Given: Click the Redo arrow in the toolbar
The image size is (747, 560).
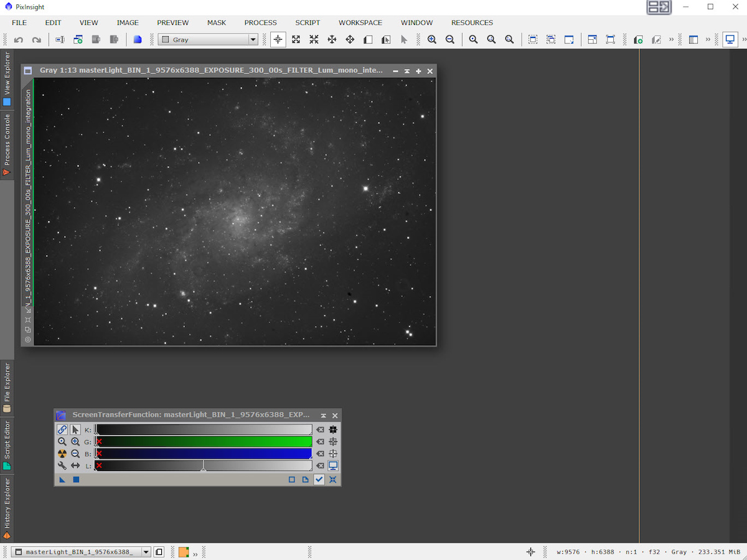Looking at the screenshot, I should tap(37, 39).
